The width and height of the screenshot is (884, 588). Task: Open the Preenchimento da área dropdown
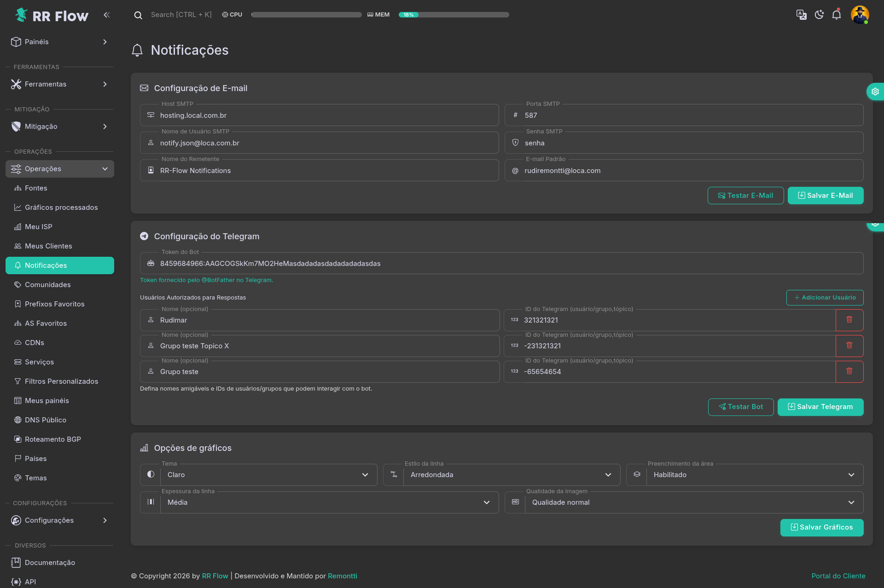click(754, 475)
